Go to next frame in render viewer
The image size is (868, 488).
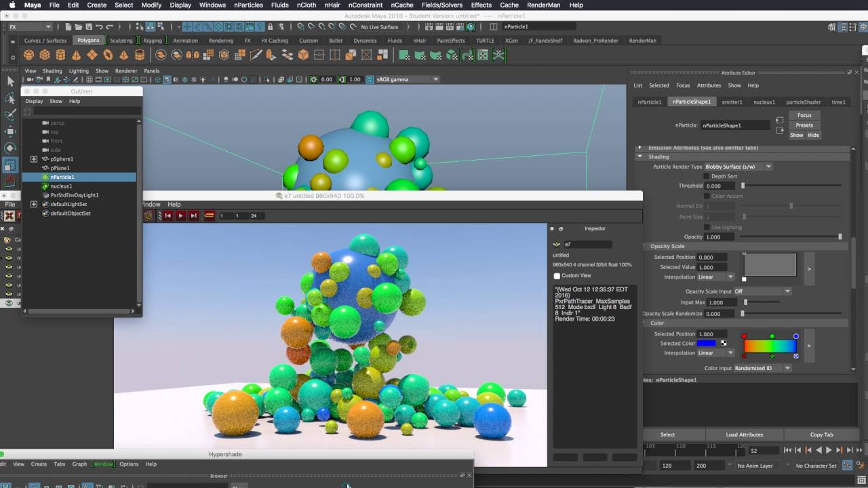click(x=193, y=216)
